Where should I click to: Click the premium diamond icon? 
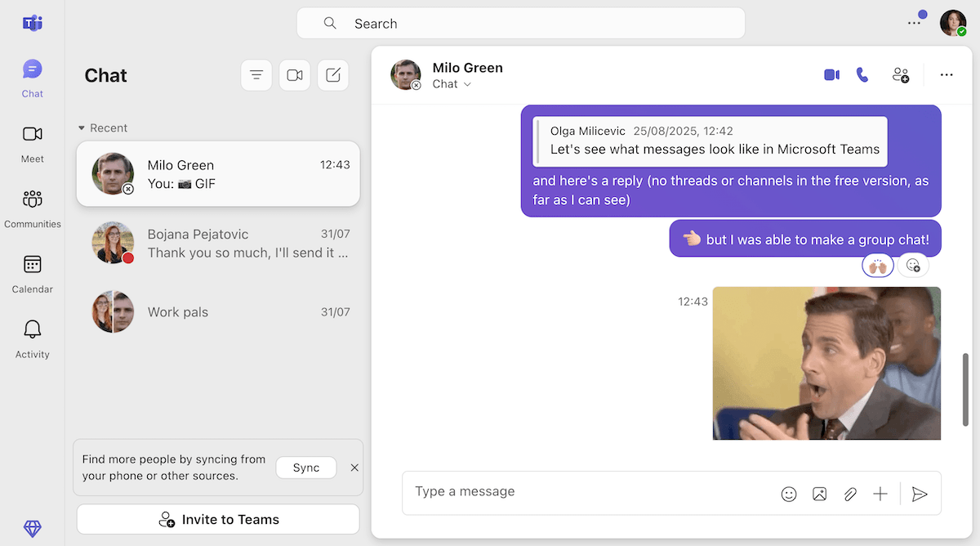[33, 529]
